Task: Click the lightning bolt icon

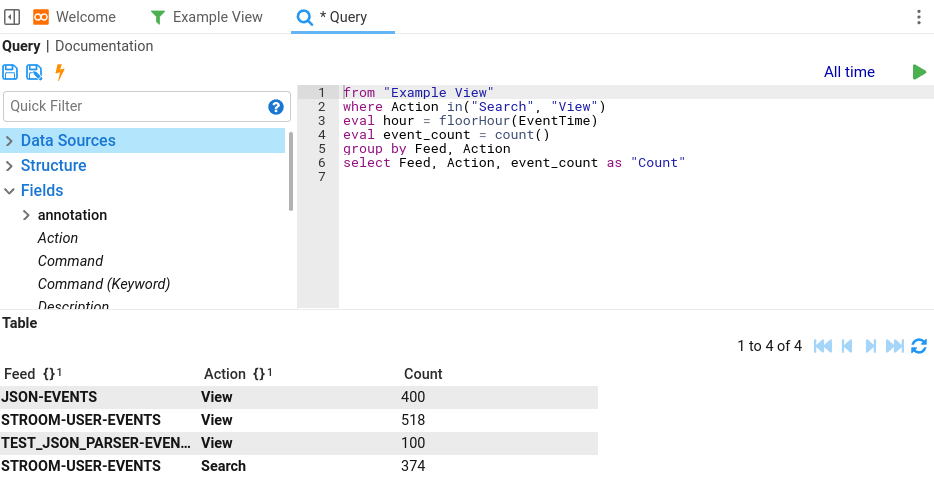Action: click(x=59, y=72)
